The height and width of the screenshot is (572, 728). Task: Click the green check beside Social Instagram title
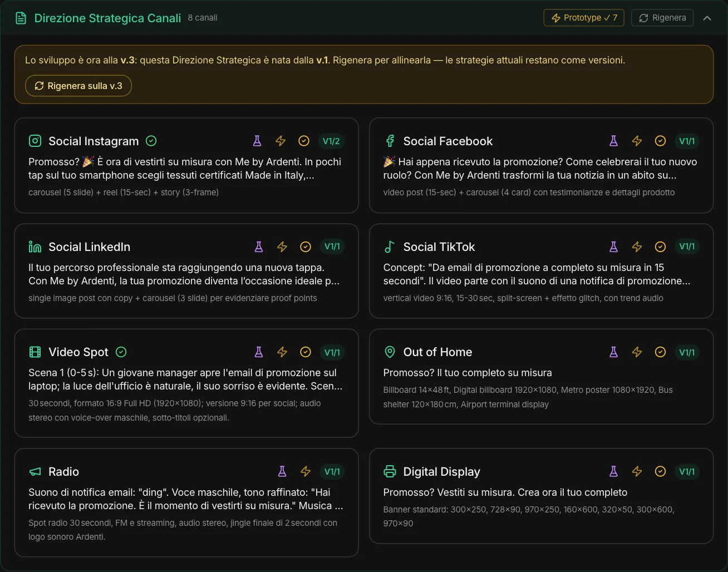151,141
